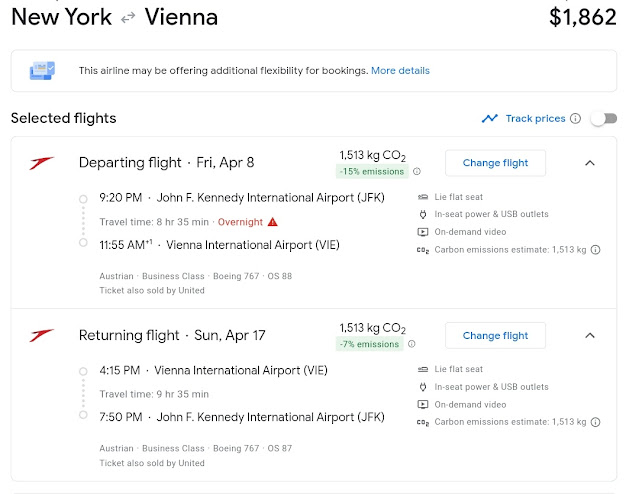This screenshot has width=639, height=494.
Task: Click the Track prices trend icon
Action: pos(489,118)
